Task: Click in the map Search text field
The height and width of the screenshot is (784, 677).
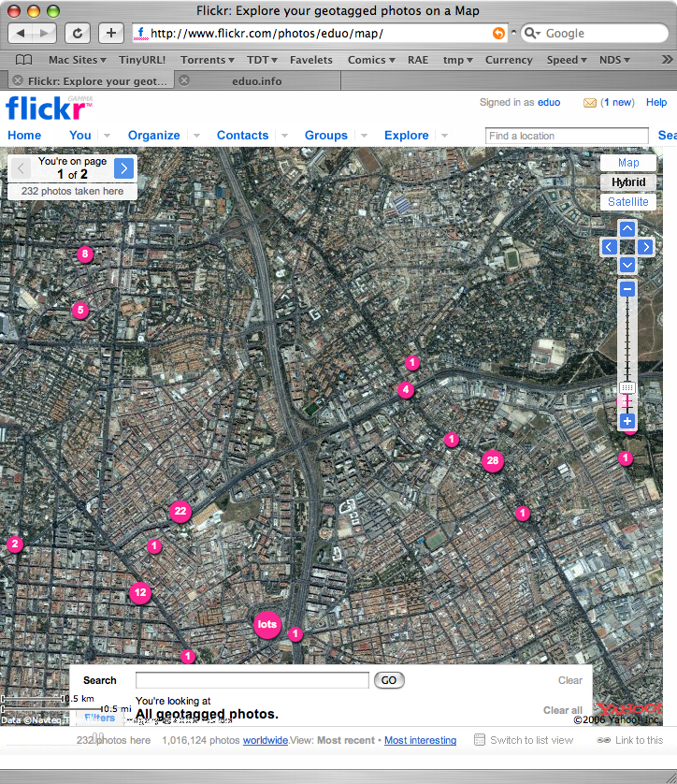Action: click(252, 680)
